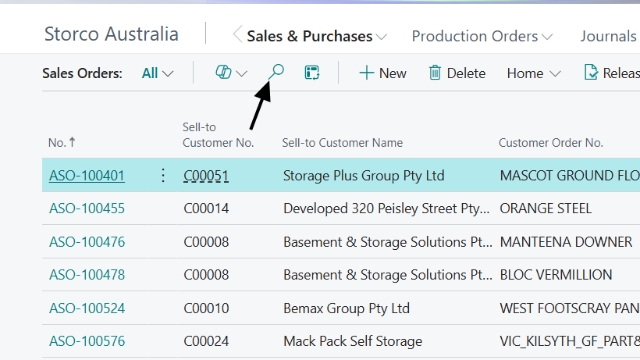
Task: Select the C00024 customer number cell
Action: [206, 341]
